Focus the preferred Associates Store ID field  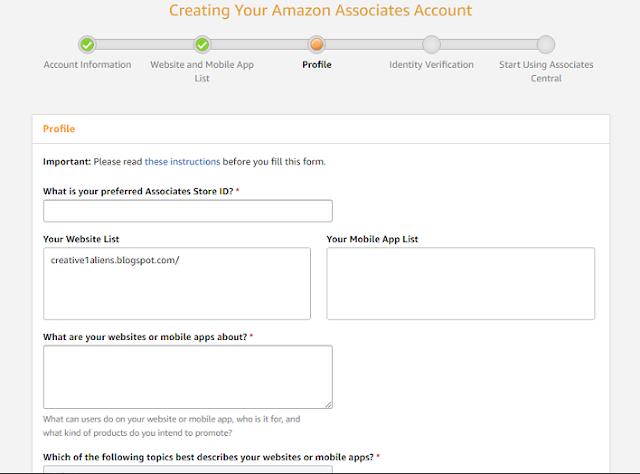188,211
